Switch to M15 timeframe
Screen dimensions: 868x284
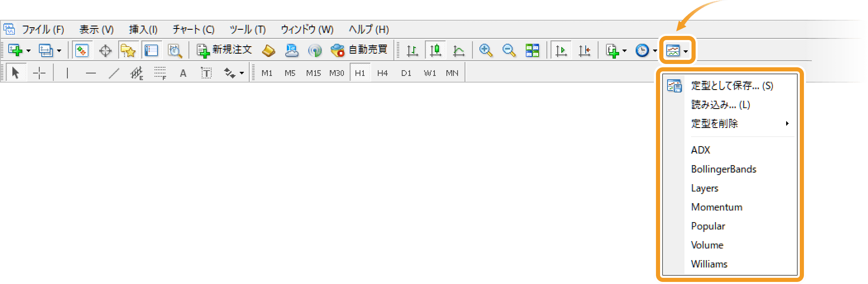[x=313, y=73]
